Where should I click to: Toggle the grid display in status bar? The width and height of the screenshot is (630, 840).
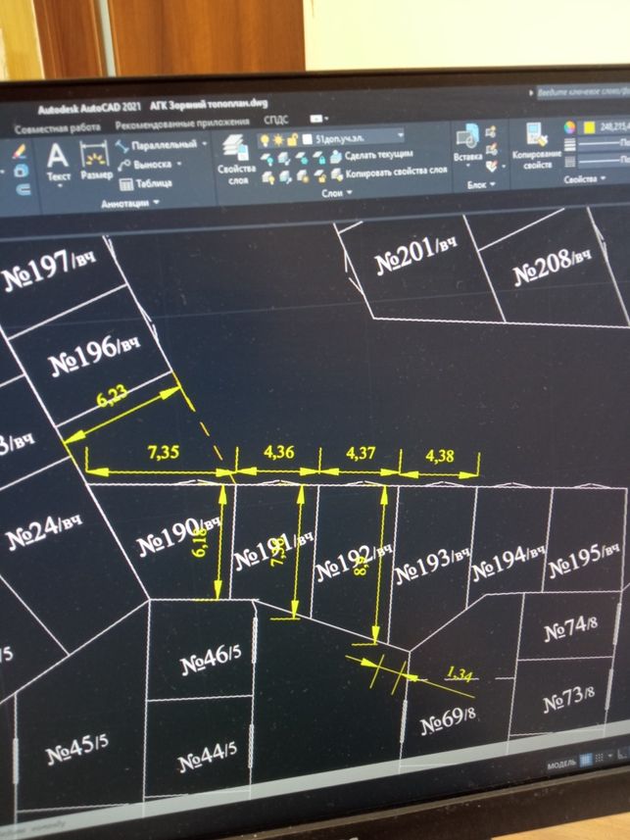pyautogui.click(x=587, y=759)
